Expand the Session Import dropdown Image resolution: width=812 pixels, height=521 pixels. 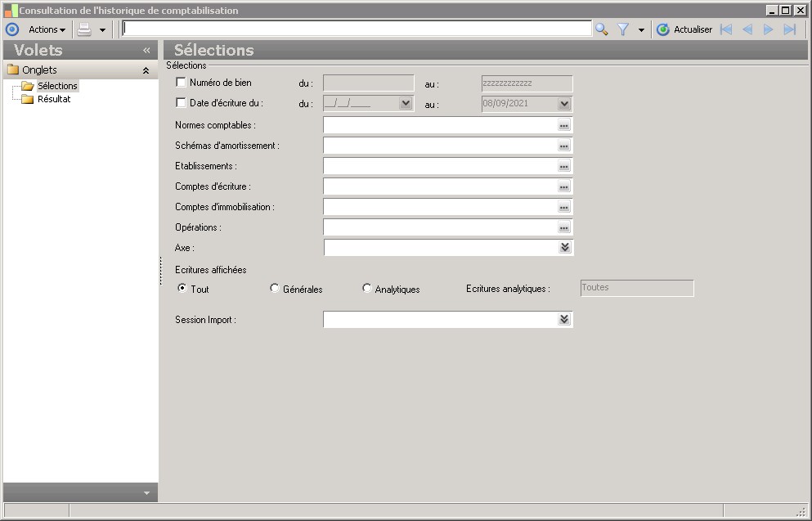[563, 319]
